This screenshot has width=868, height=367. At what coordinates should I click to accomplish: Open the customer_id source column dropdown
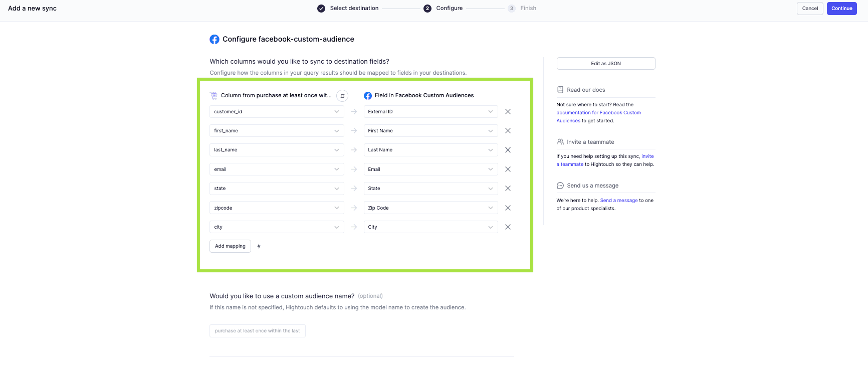pos(276,112)
